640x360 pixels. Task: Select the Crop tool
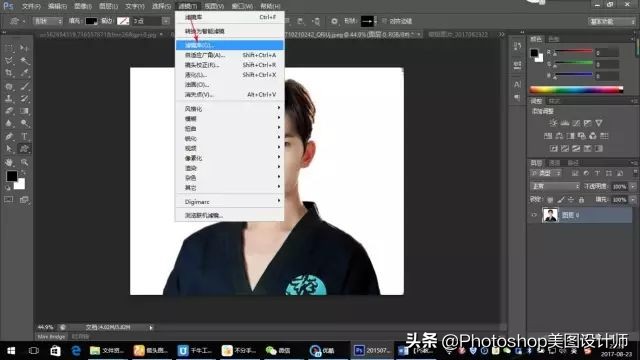[9, 73]
